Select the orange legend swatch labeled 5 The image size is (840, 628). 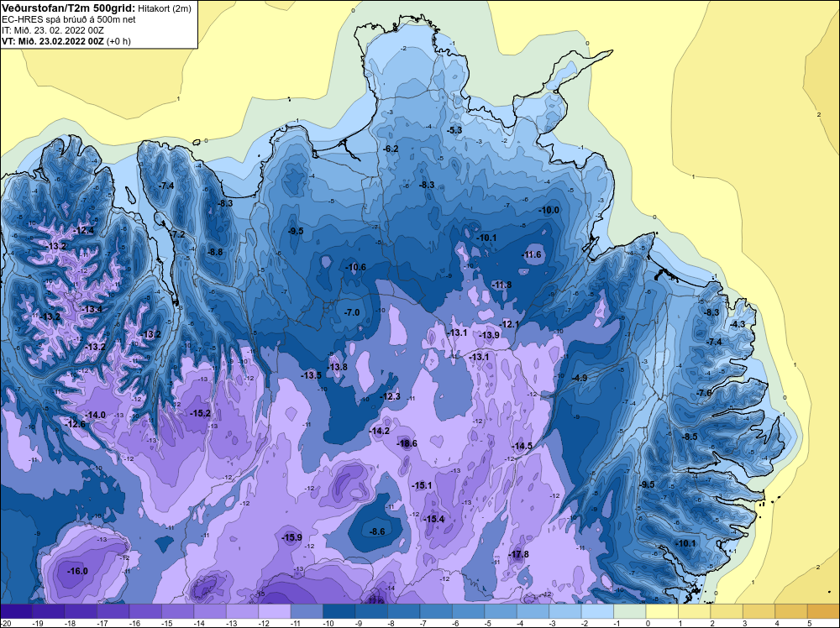pyautogui.click(x=823, y=611)
